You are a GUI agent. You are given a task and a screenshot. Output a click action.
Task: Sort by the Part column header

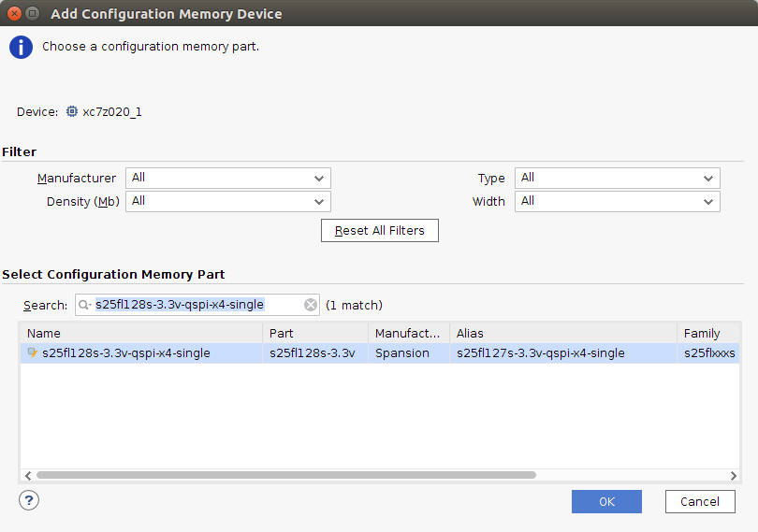click(x=315, y=334)
